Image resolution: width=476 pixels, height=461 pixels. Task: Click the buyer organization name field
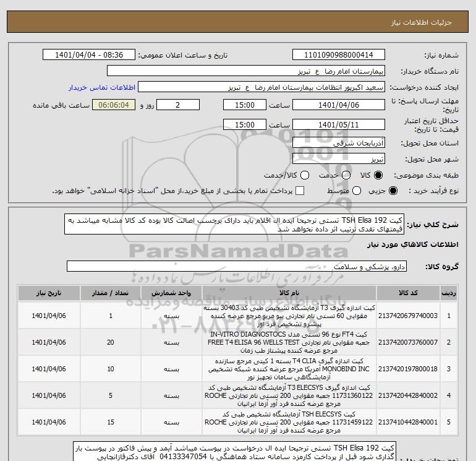[246, 71]
